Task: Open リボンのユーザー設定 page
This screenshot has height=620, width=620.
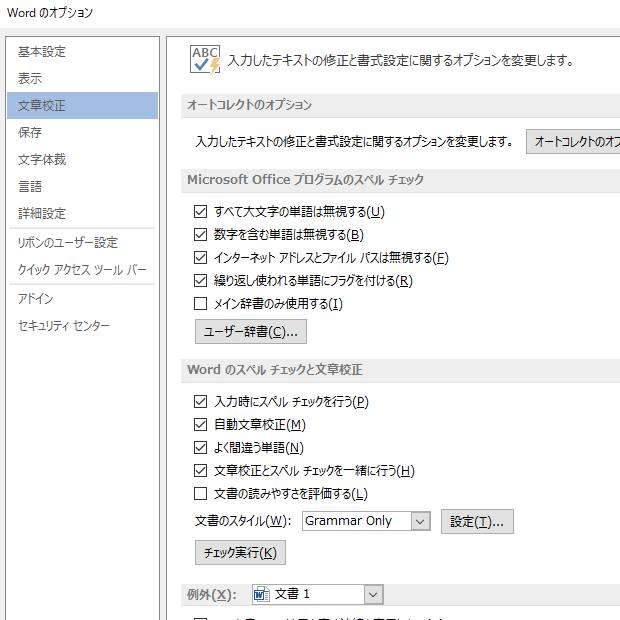Action: click(x=68, y=243)
